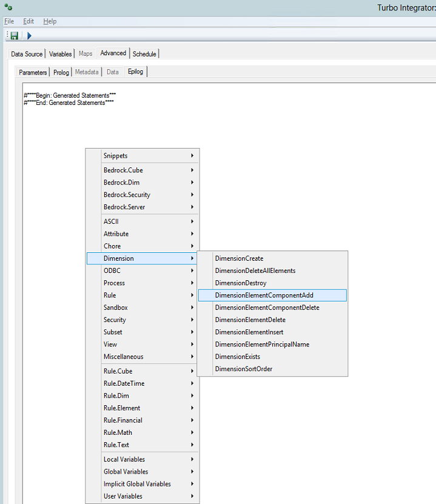436x504 pixels.
Task: Choose DimensionCreate from the submenu
Action: (239, 258)
